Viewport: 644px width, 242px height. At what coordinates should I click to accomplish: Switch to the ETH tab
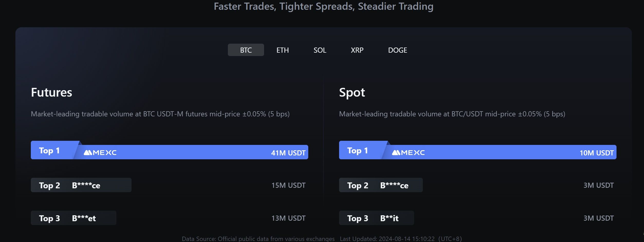click(282, 50)
